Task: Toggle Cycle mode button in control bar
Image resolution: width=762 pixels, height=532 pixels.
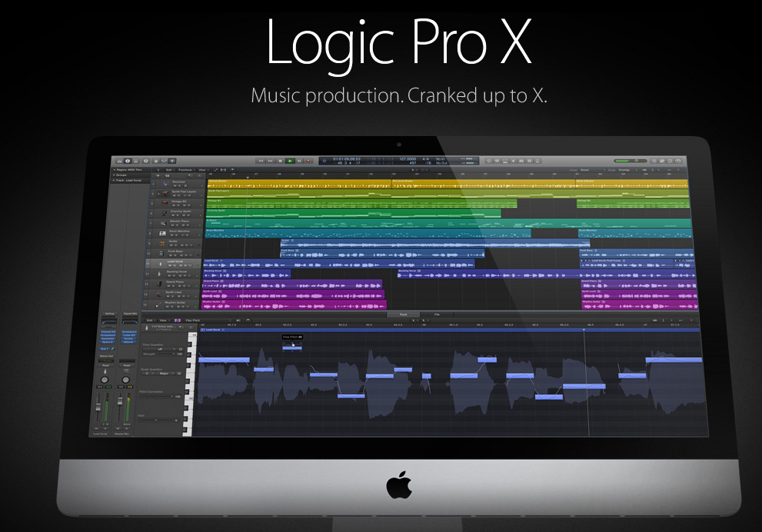Action: [489, 161]
